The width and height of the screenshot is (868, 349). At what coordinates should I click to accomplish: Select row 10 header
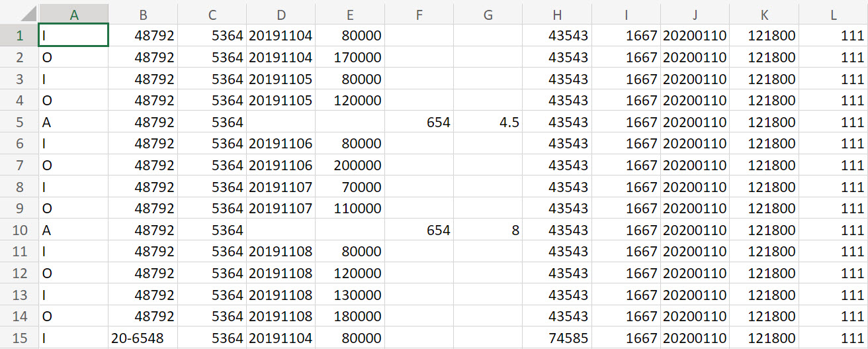[x=20, y=230]
